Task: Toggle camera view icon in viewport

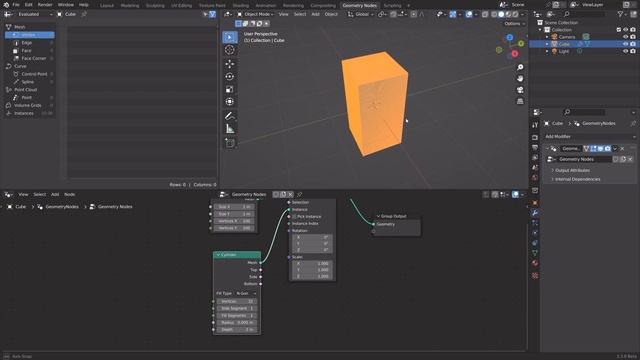Action: click(520, 90)
